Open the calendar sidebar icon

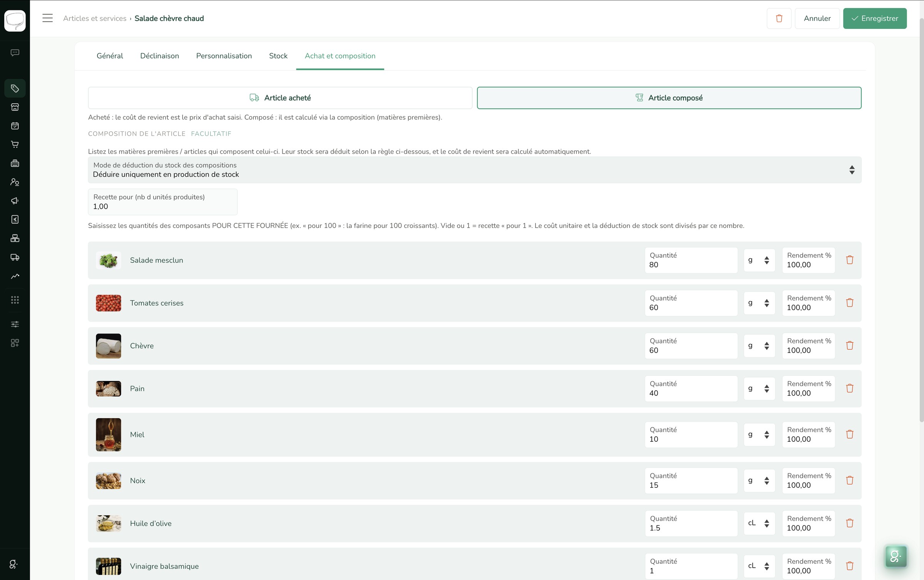(x=15, y=126)
